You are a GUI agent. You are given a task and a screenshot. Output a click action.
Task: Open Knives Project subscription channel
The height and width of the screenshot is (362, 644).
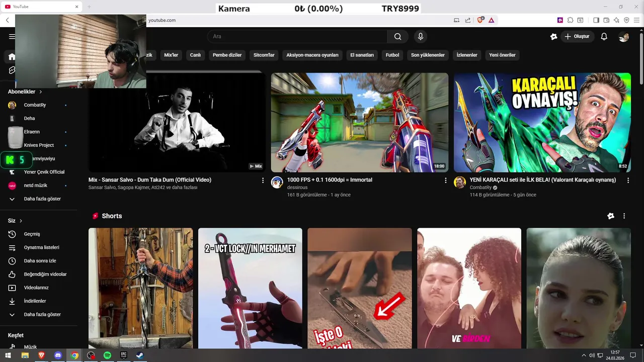(39, 145)
